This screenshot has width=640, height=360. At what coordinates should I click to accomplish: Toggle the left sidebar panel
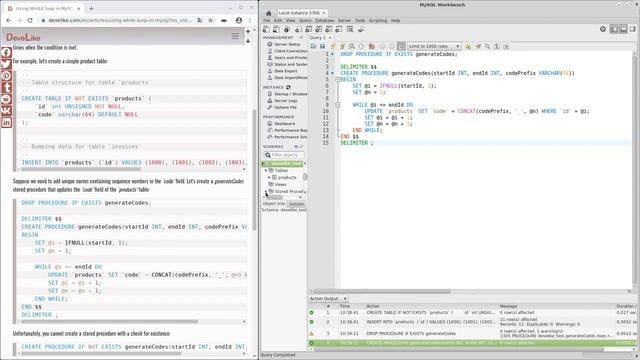pyautogui.click(x=614, y=29)
